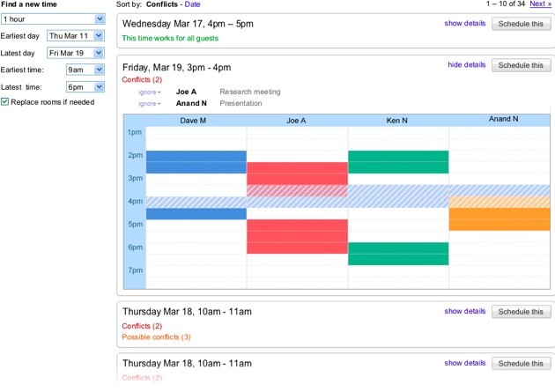Click Ken N's green 2pm event

(x=398, y=161)
